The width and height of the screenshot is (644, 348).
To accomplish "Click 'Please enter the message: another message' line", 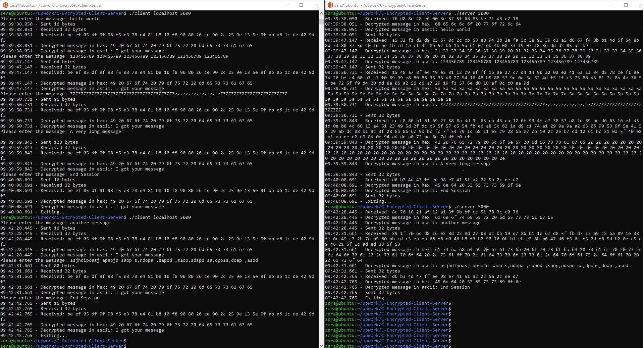I will point(55,223).
